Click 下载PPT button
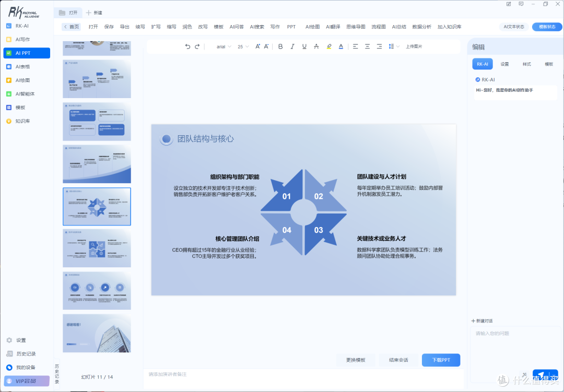Screen dimensions: 564x392 click(x=441, y=360)
